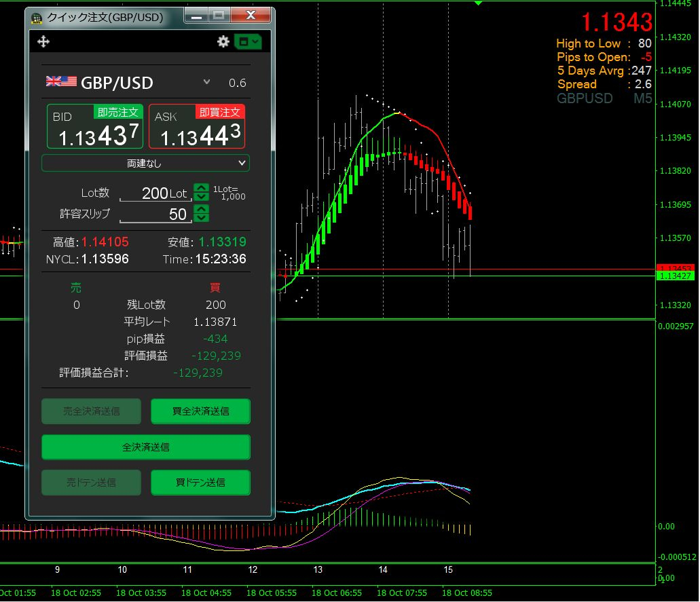700x602 pixels.
Task: Click the 評価損益合計 value -129,239
Action: point(198,373)
